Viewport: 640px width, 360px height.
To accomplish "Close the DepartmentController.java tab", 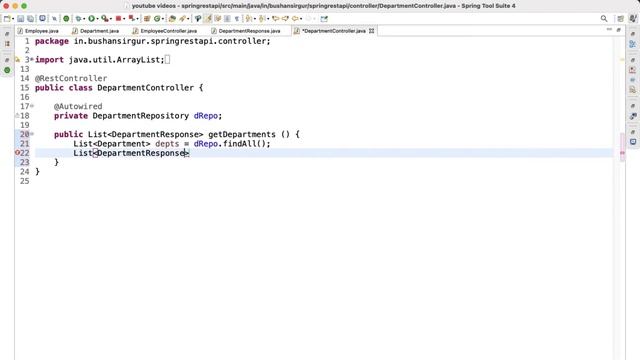I will tap(371, 31).
